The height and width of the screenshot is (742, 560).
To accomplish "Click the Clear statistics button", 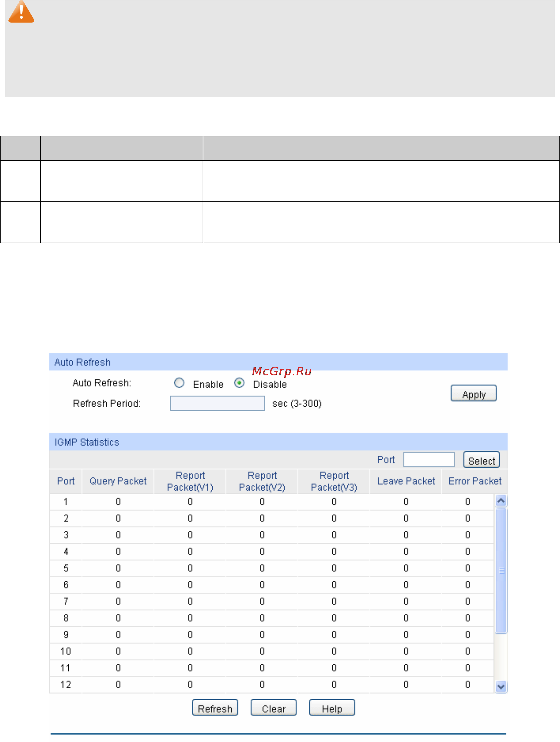I will pyautogui.click(x=273, y=707).
